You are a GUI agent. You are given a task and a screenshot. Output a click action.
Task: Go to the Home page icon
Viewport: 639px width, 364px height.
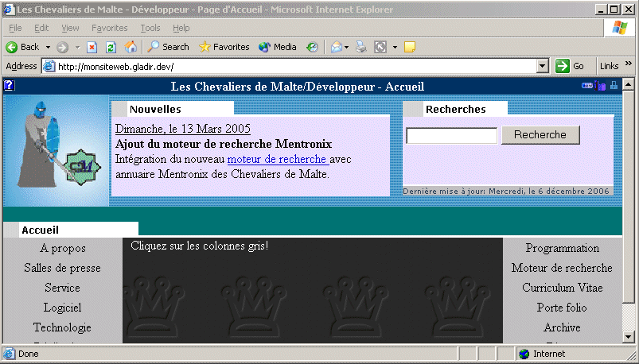131,47
